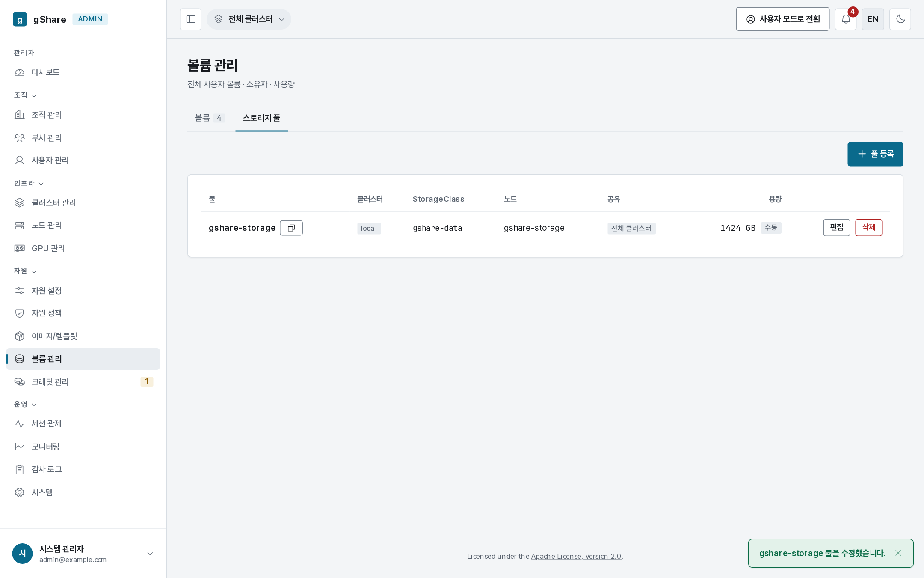
Task: Copy the gshare-storage pool name
Action: pyautogui.click(x=291, y=228)
